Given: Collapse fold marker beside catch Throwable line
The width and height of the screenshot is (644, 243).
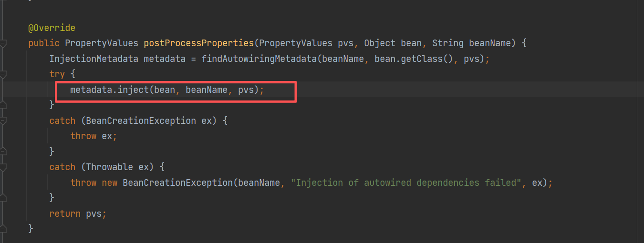Looking at the screenshot, I should (3, 167).
